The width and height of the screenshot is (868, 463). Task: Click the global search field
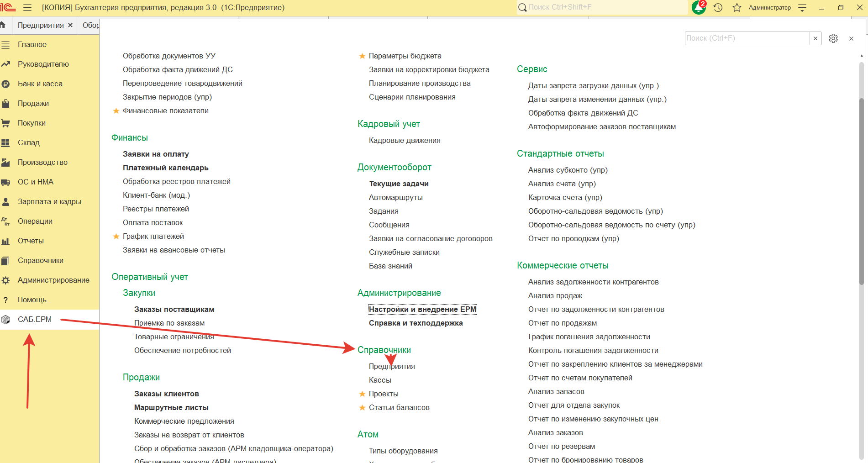click(602, 7)
